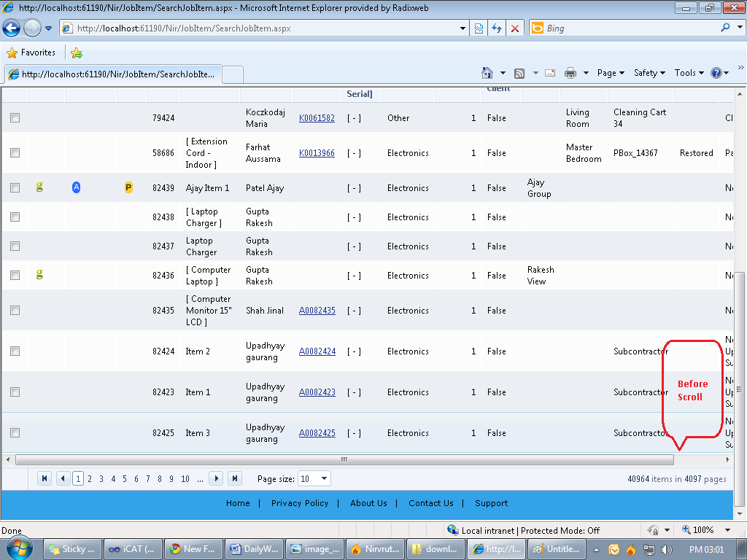This screenshot has height=560, width=747.
Task: Click the Support footer link
Action: pos(491,503)
